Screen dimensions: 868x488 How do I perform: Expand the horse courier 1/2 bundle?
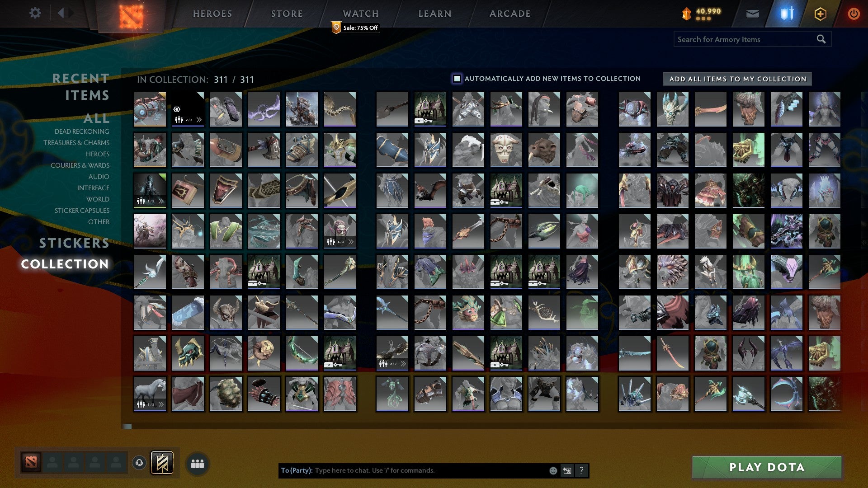pos(161,404)
